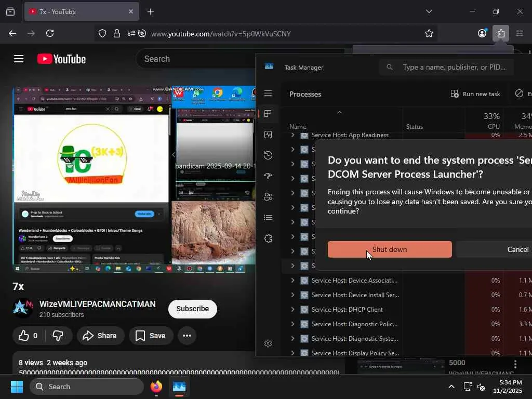The height and width of the screenshot is (399, 532).
Task: Open more actions three-dot button
Action: [x=187, y=336]
